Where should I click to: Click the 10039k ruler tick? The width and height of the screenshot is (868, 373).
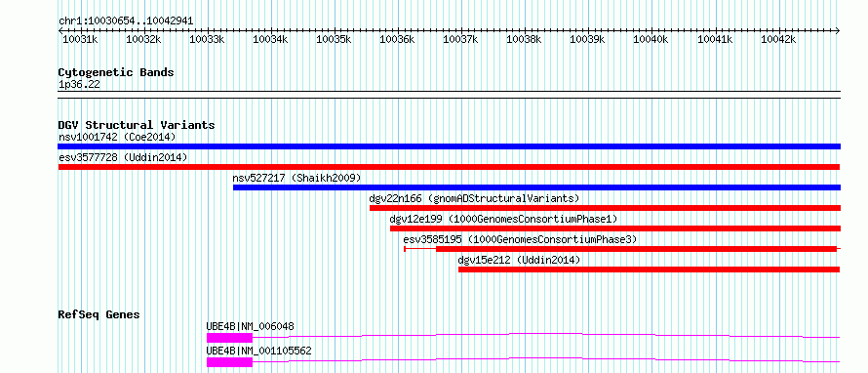[588, 39]
